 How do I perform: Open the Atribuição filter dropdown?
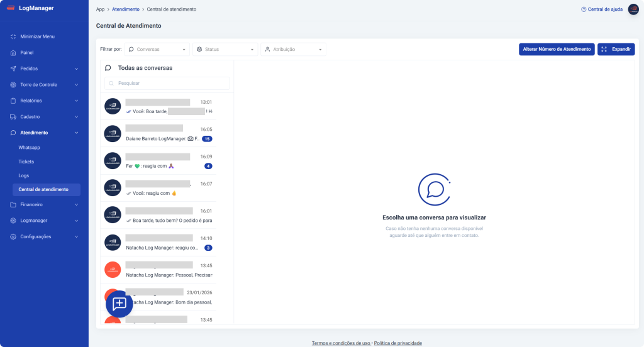(293, 49)
